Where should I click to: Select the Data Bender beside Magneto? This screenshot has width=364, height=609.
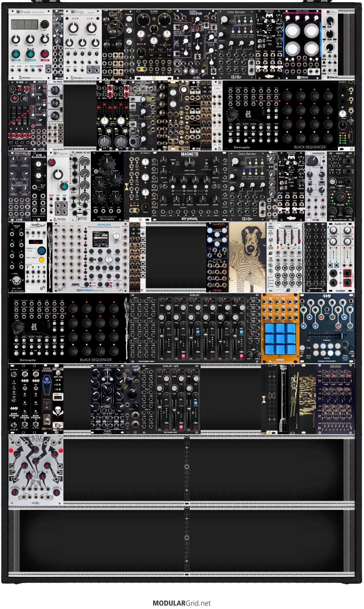[247, 186]
